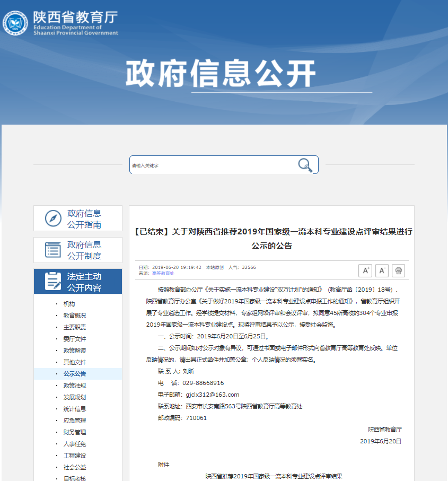Print the article using printer icon

pos(399,270)
